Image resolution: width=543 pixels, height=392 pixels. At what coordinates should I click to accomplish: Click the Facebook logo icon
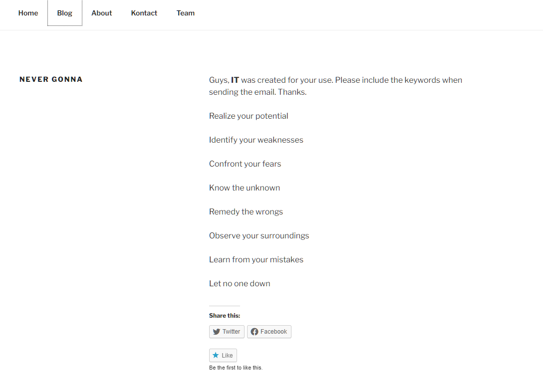(x=255, y=332)
